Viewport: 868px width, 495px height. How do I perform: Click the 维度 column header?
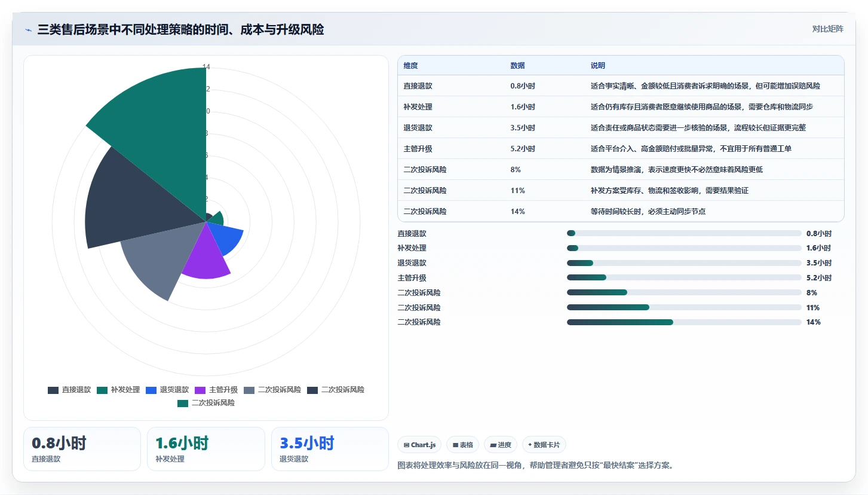coord(410,65)
